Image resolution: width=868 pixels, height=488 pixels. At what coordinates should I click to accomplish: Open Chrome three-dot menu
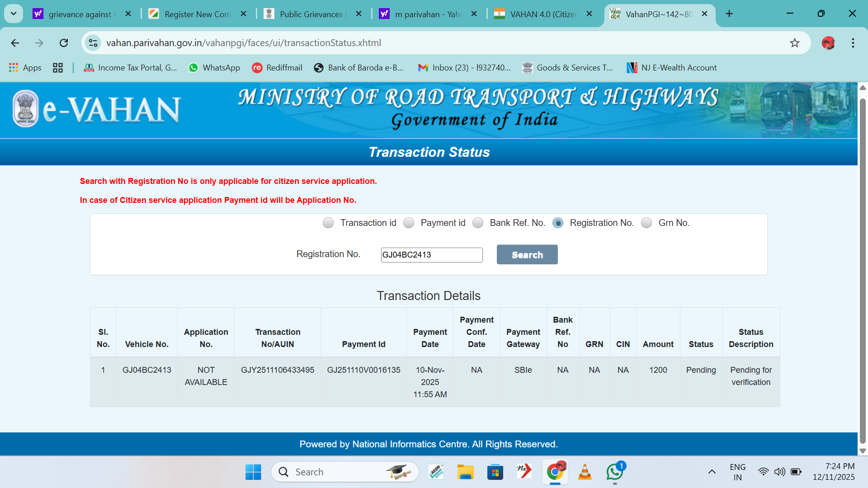(x=853, y=43)
